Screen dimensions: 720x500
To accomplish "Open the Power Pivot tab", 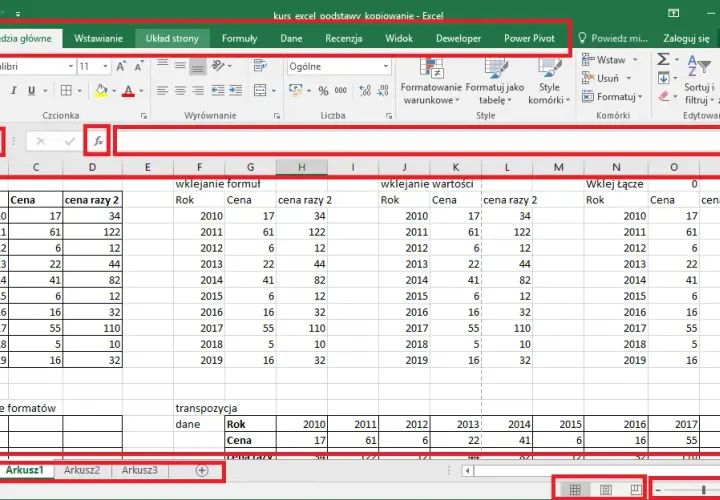I will click(529, 39).
